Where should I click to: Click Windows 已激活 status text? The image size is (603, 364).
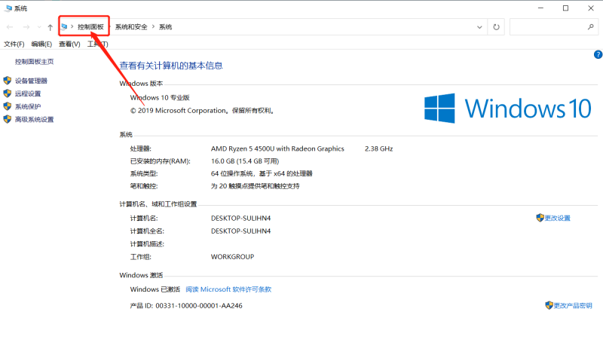click(155, 289)
